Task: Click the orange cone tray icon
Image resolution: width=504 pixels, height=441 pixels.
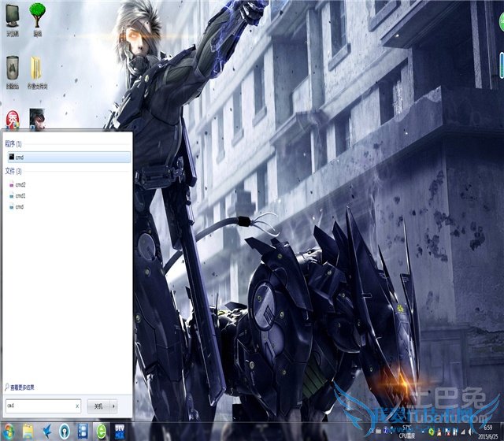Action: coord(439,432)
